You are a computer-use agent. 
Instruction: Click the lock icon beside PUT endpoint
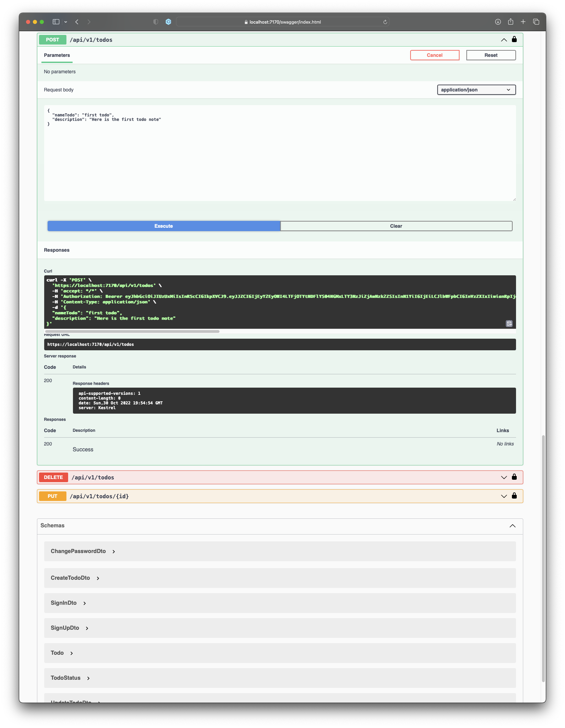point(514,496)
